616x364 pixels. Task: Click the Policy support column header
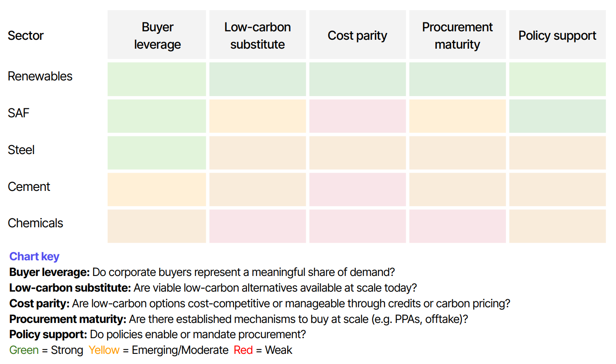tap(558, 35)
